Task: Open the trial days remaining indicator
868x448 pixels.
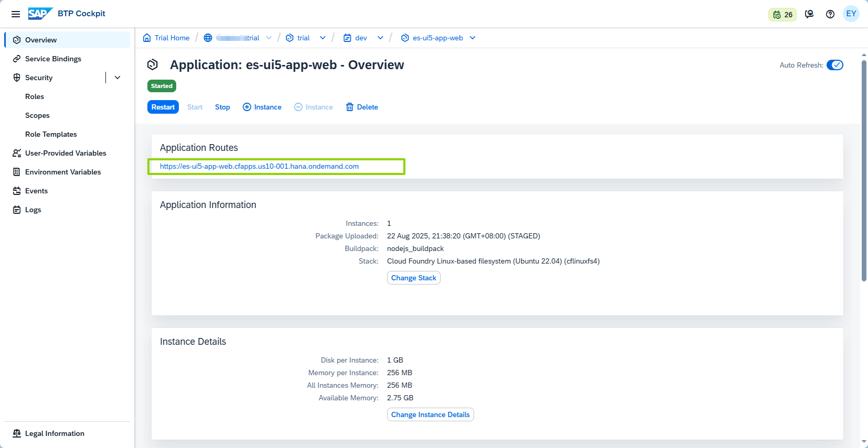Action: (x=782, y=15)
